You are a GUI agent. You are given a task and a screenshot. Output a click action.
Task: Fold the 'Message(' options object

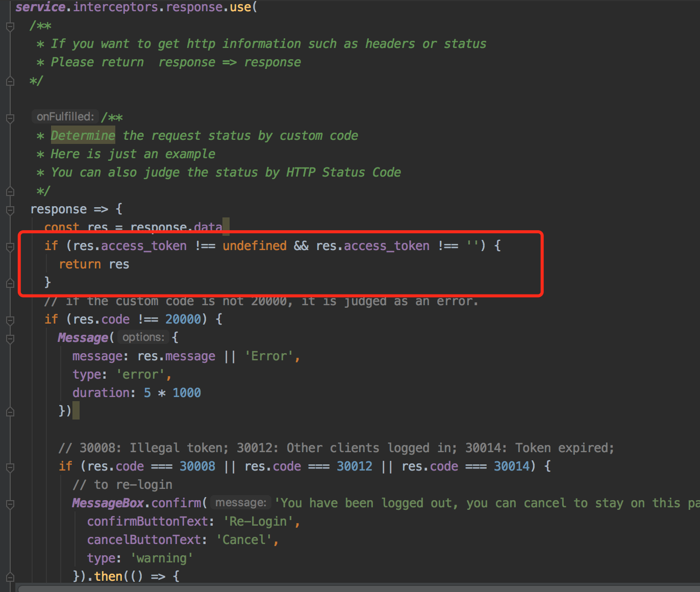[x=10, y=338]
